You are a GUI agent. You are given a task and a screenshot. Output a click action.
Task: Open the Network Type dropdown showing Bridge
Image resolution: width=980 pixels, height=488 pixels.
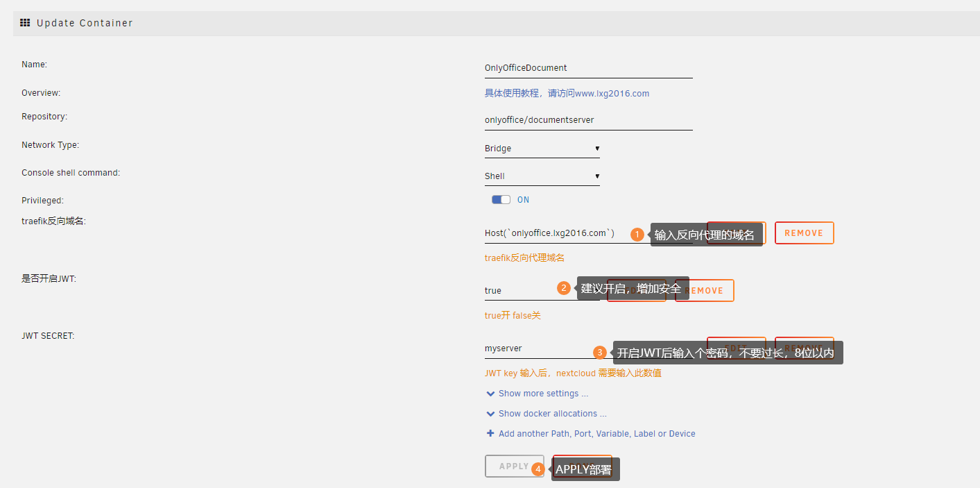point(542,149)
